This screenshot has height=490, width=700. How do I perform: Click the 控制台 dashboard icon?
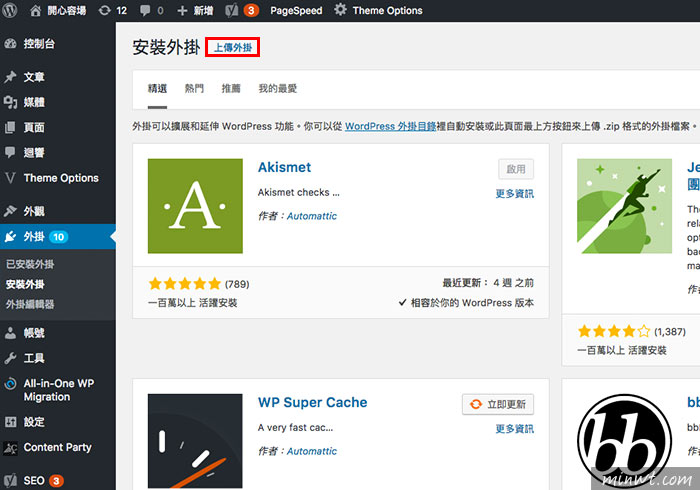pyautogui.click(x=10, y=44)
